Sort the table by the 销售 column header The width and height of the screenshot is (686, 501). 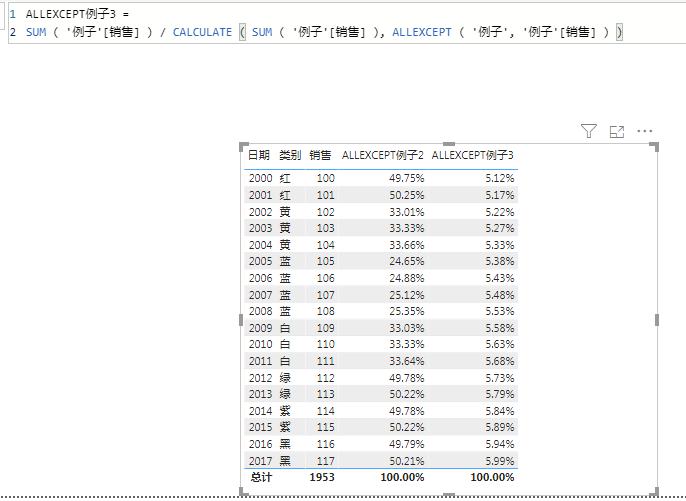(x=320, y=155)
